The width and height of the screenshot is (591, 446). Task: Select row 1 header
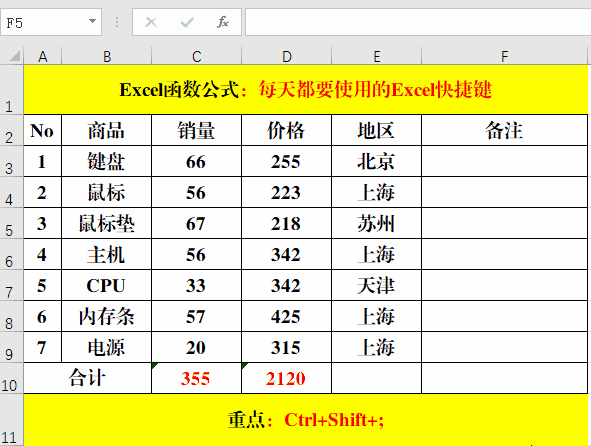tap(11, 90)
